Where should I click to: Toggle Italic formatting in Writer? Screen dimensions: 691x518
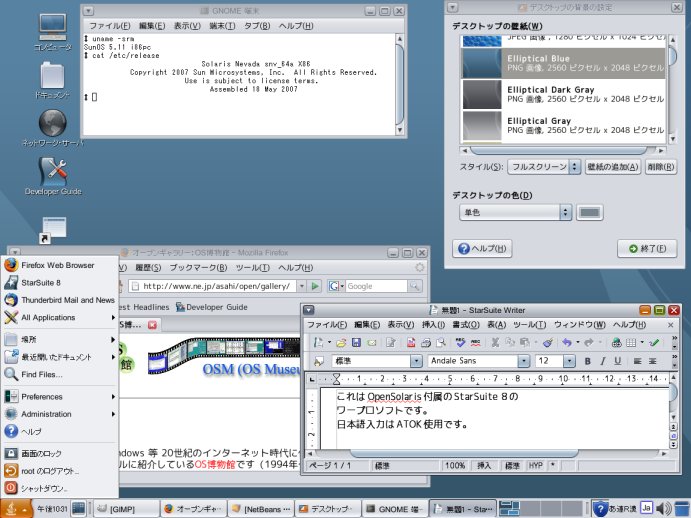pos(602,361)
